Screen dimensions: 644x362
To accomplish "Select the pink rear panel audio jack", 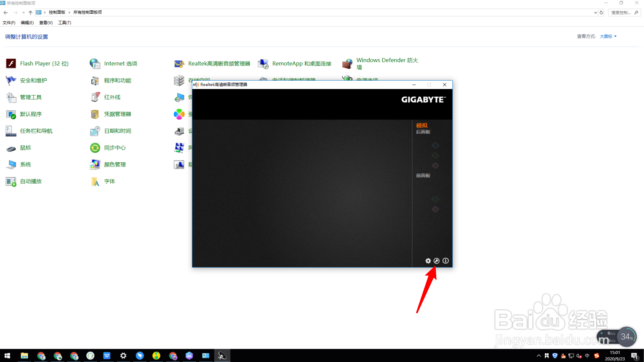I will tap(436, 165).
